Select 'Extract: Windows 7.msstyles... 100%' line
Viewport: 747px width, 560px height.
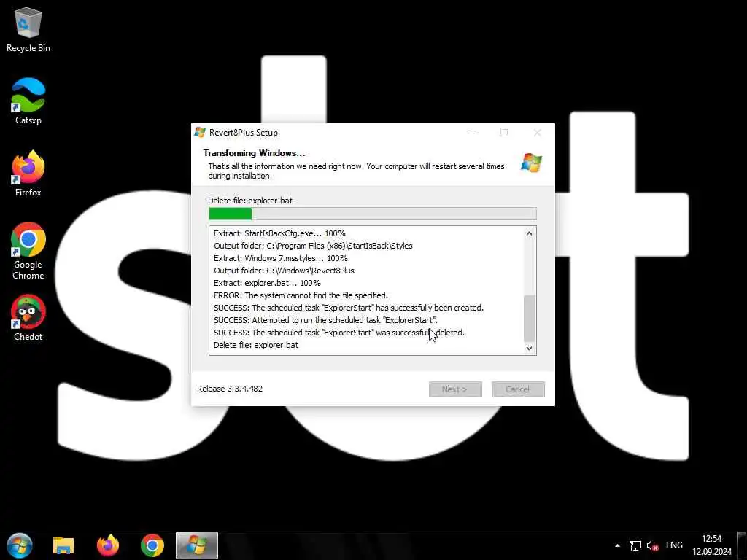(x=281, y=258)
